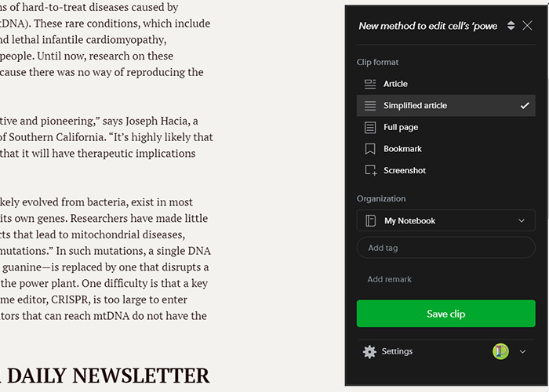Click the Simplified article lines icon
Viewport: 549px width, 392px height.
(369, 106)
